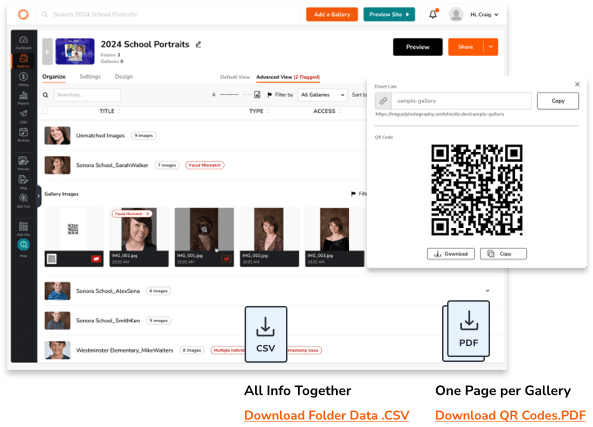The width and height of the screenshot is (593, 427).
Task: Open the Blog sidebar icon
Action: tap(23, 181)
